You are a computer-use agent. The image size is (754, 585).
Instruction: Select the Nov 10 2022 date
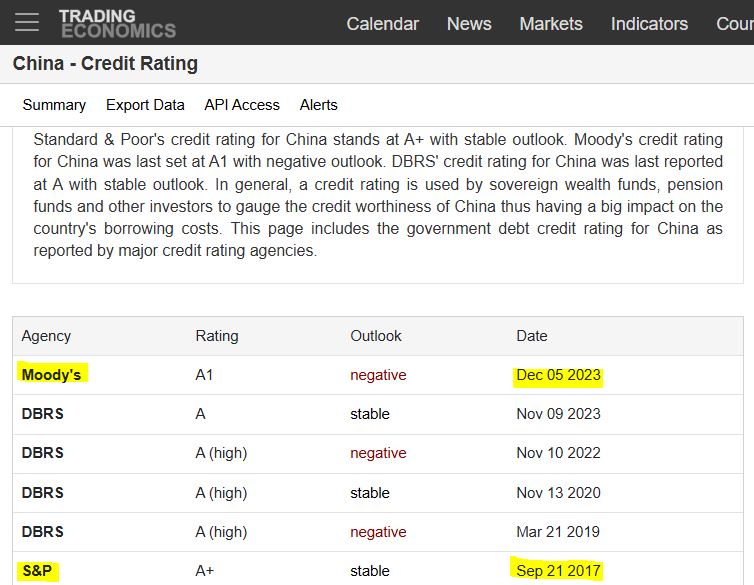[558, 453]
